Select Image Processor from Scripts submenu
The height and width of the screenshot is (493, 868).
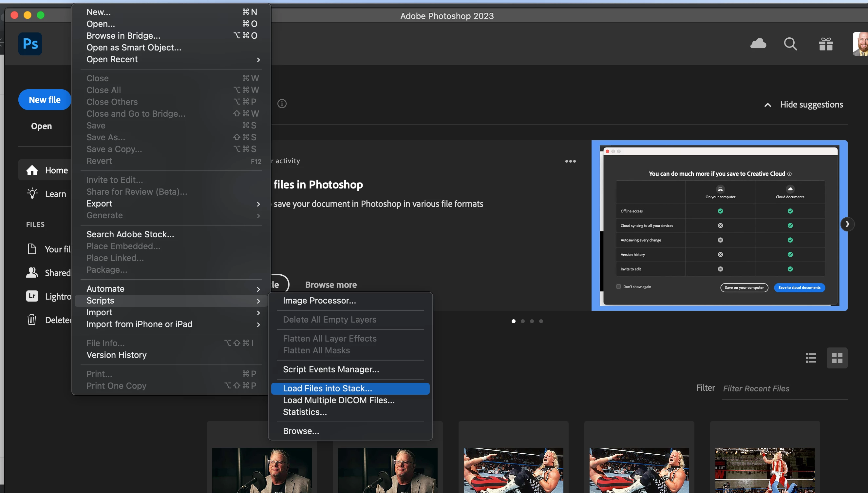[x=319, y=301]
